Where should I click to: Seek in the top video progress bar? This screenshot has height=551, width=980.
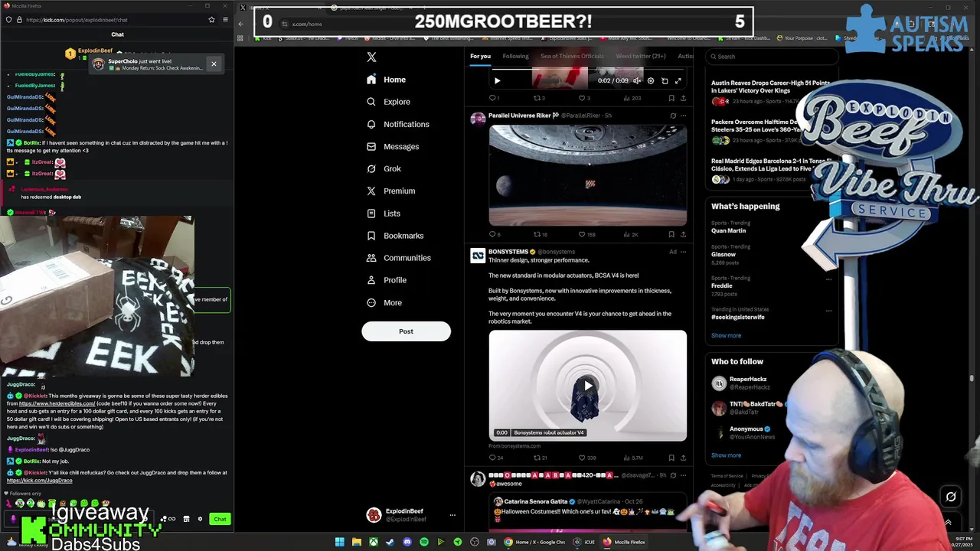[587, 70]
